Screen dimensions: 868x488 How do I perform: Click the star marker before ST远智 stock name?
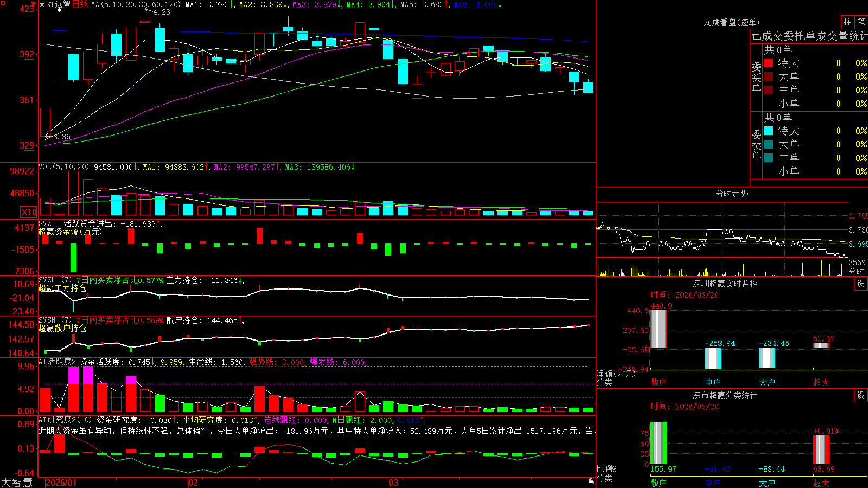(x=42, y=4)
